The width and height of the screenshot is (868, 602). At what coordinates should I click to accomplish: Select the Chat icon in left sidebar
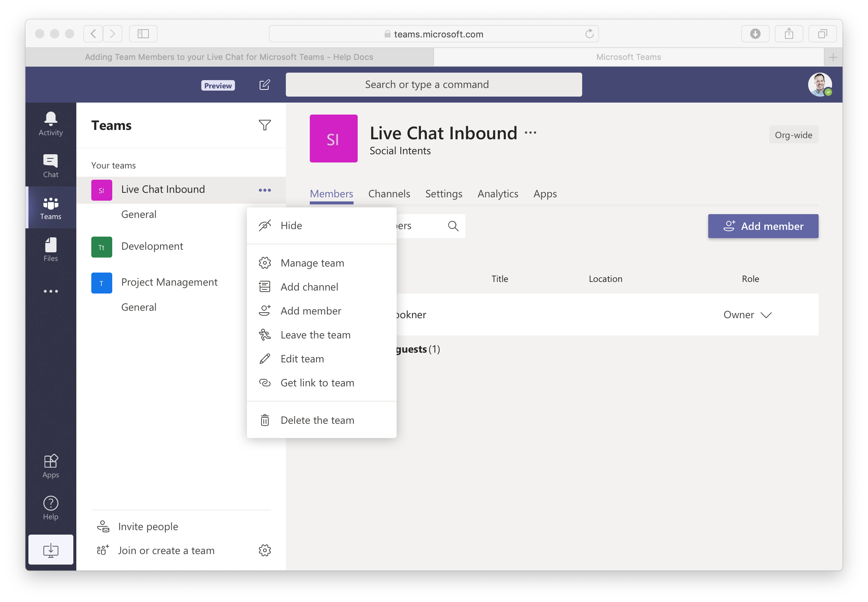point(50,166)
